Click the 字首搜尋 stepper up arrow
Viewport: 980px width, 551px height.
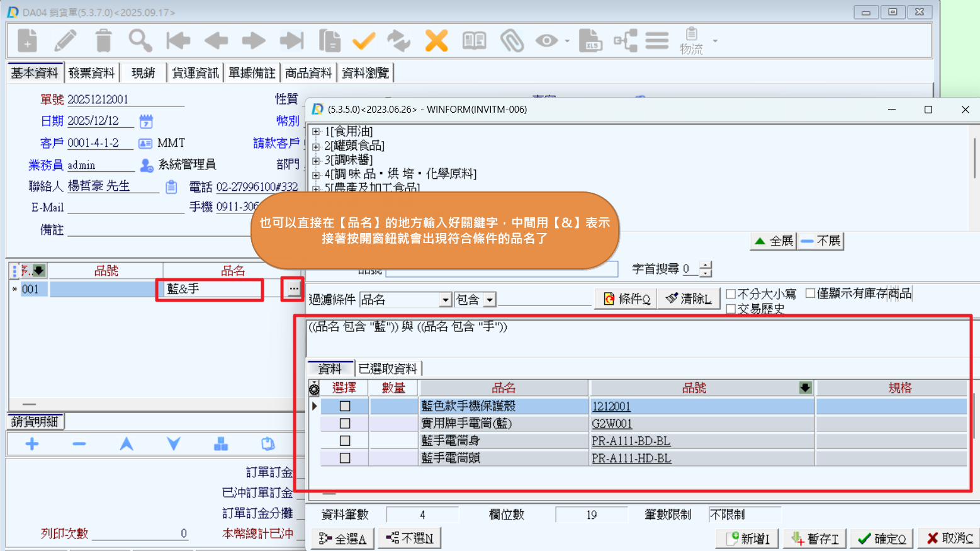pos(706,265)
